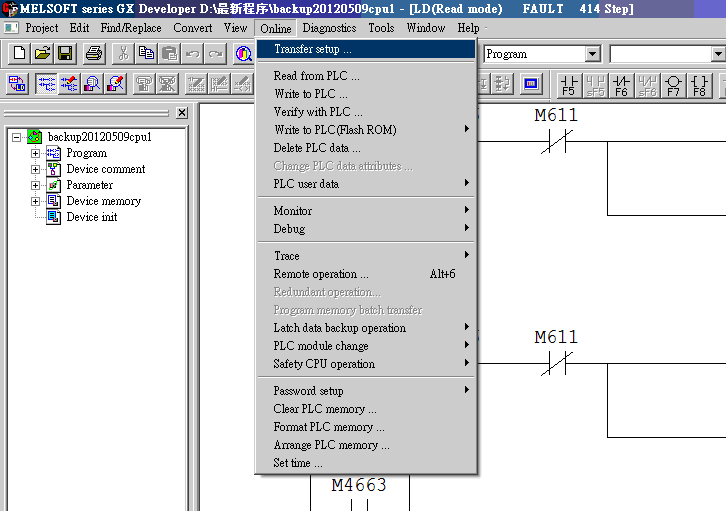
Task: Choose Clear PLC memory entry
Action: 367,409
